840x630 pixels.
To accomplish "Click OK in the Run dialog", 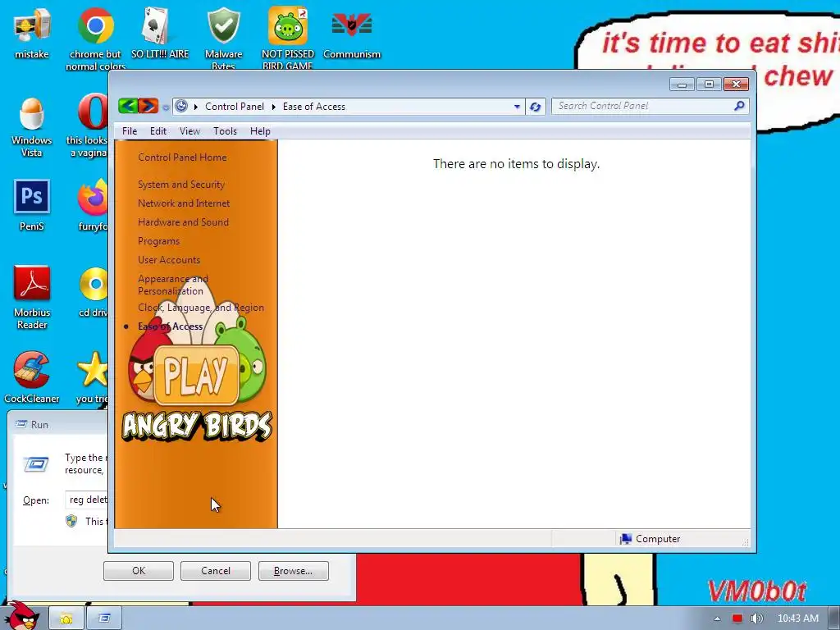I will tap(138, 571).
